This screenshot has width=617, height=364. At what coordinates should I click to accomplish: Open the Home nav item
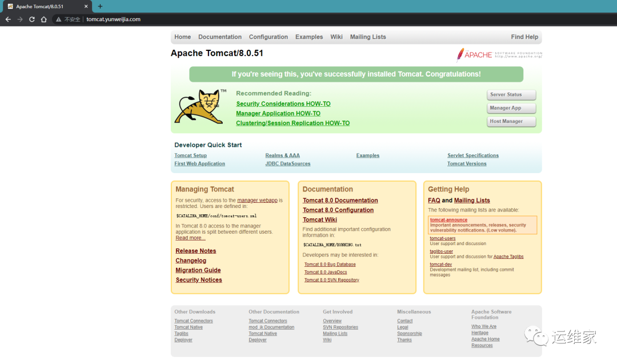(x=183, y=37)
